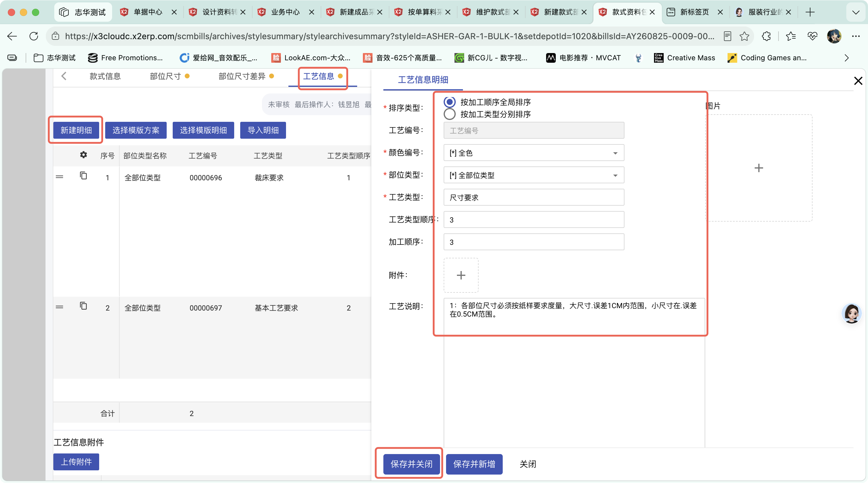Select 按加工类型分别排序 radio option
Image resolution: width=868 pixels, height=483 pixels.
(x=449, y=114)
